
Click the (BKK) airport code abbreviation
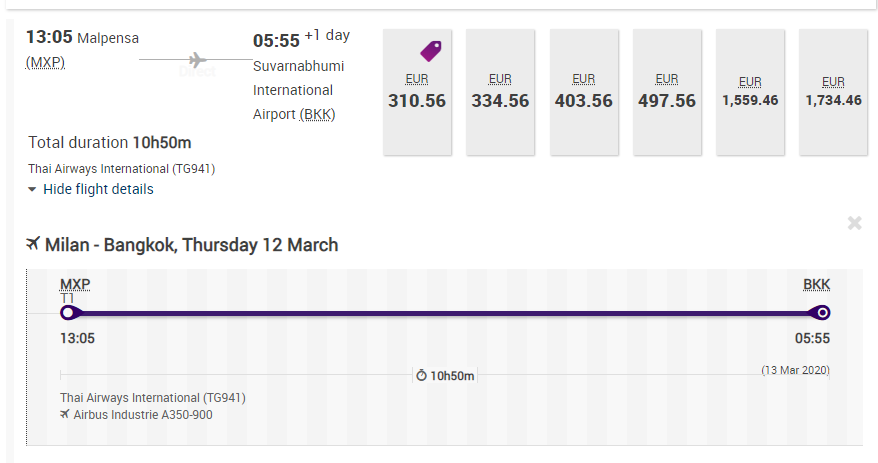[x=317, y=114]
